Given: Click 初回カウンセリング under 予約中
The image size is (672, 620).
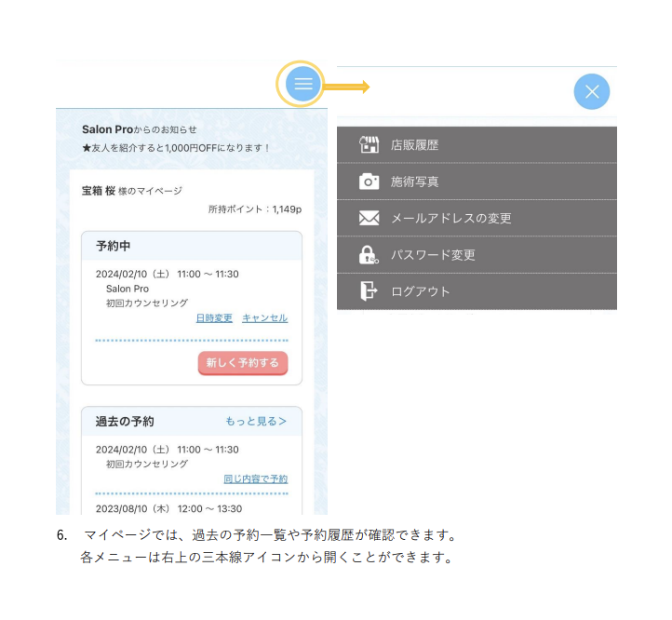Looking at the screenshot, I should pos(147,303).
